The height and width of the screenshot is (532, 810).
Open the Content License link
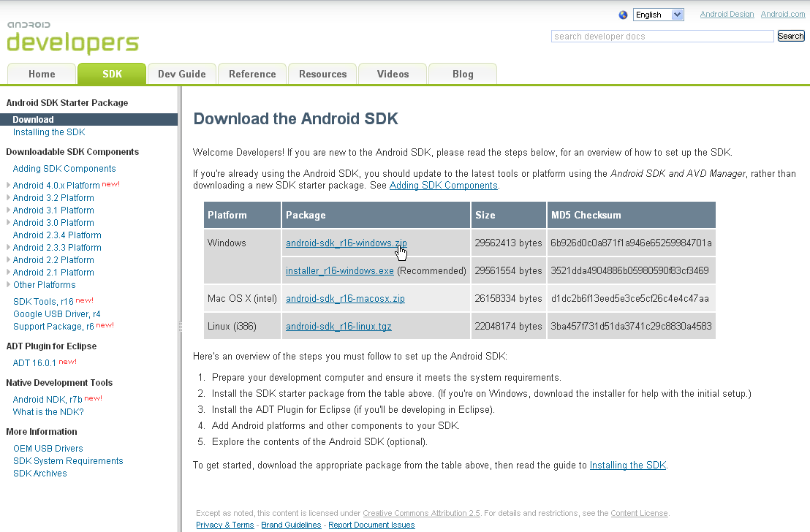pyautogui.click(x=640, y=513)
